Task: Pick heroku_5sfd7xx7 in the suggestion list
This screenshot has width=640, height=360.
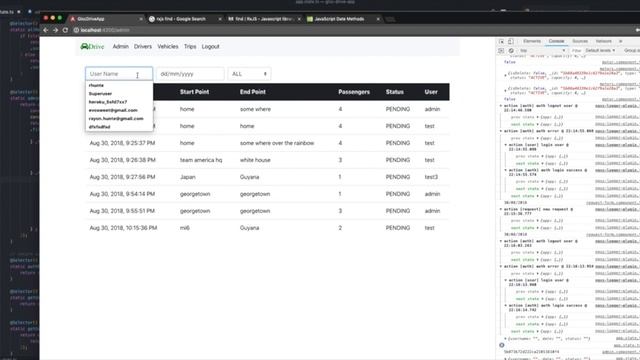Action: coord(119,102)
